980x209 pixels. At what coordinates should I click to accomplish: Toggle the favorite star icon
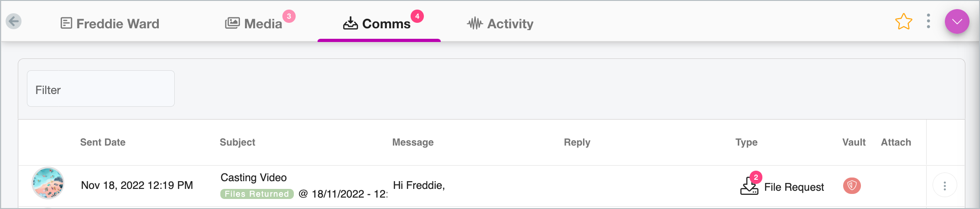(903, 21)
